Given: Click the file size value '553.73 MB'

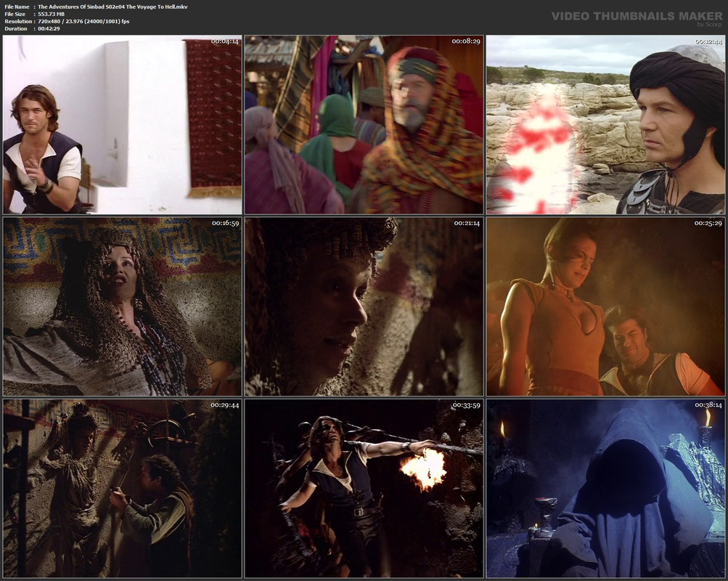Looking at the screenshot, I should [x=51, y=14].
